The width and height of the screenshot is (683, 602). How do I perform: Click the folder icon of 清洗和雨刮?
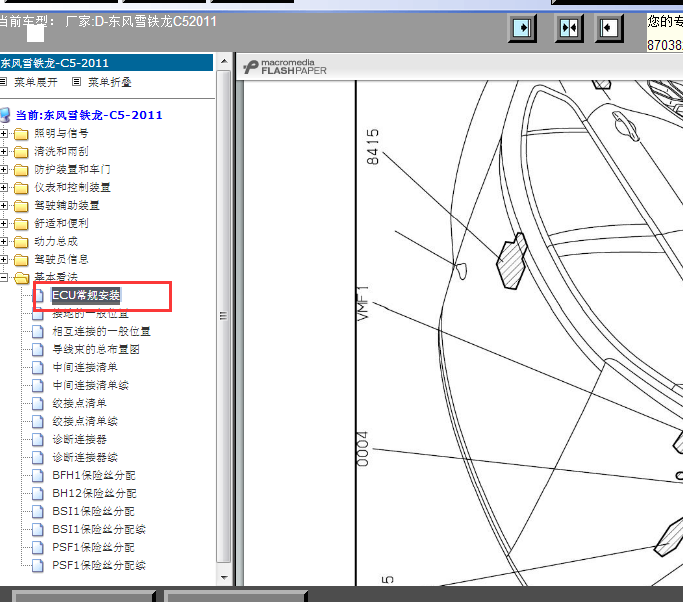(x=21, y=152)
